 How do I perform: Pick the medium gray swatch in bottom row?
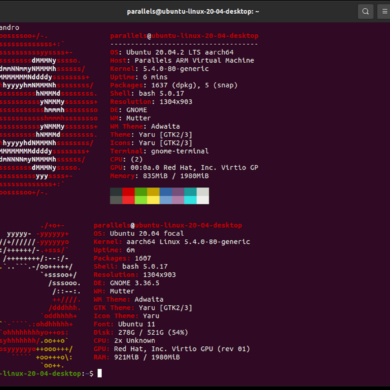tap(116, 200)
